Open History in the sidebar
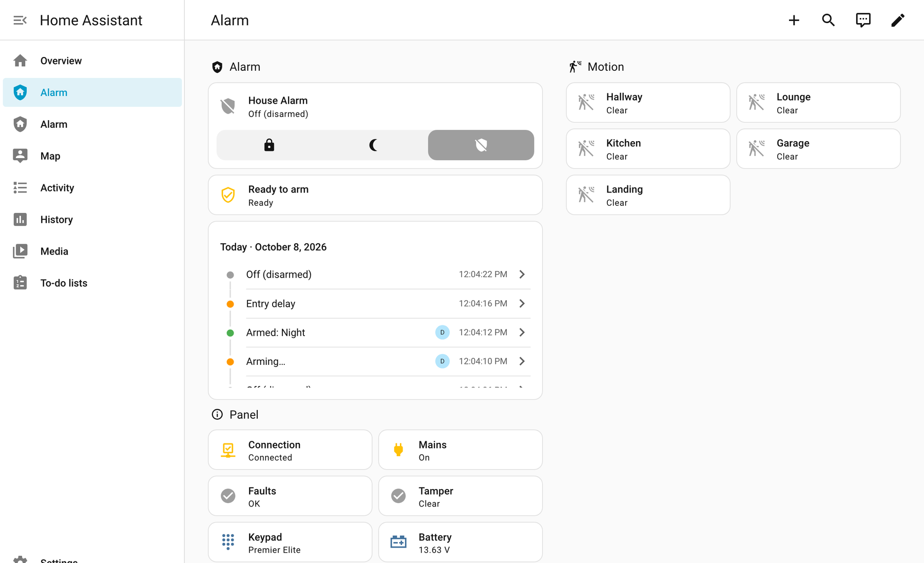924x563 pixels. coord(92,220)
